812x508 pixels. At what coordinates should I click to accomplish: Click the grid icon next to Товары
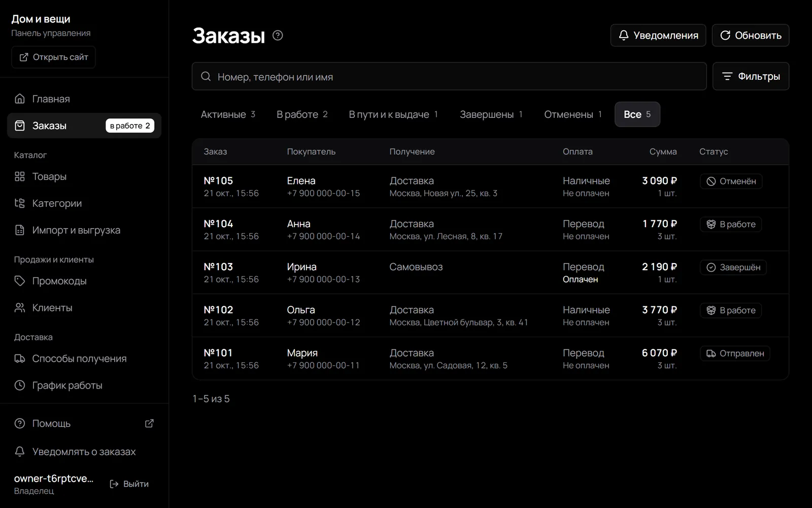tap(20, 176)
